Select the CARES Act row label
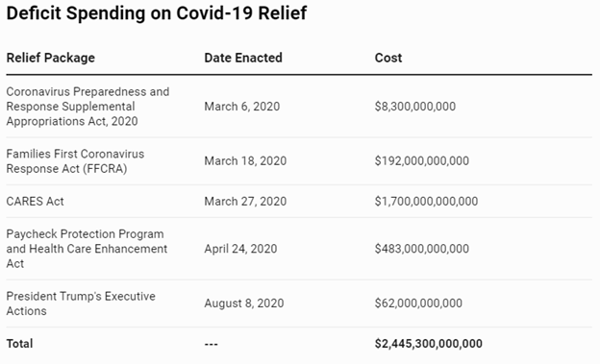 point(36,202)
